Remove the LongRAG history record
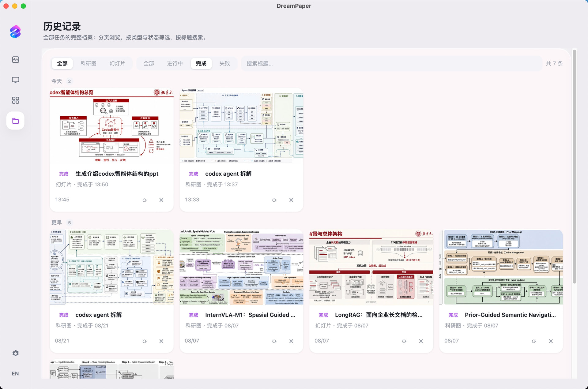588x389 pixels. [x=421, y=341]
